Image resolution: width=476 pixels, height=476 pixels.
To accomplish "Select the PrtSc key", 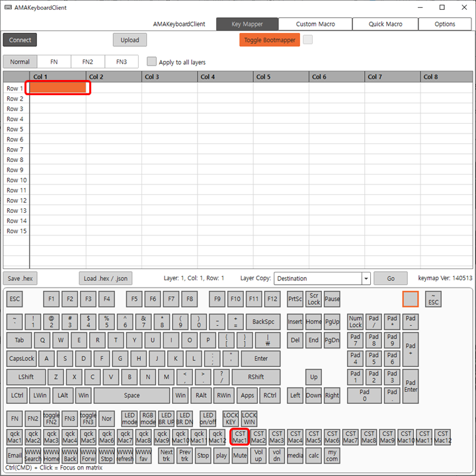I will (295, 299).
